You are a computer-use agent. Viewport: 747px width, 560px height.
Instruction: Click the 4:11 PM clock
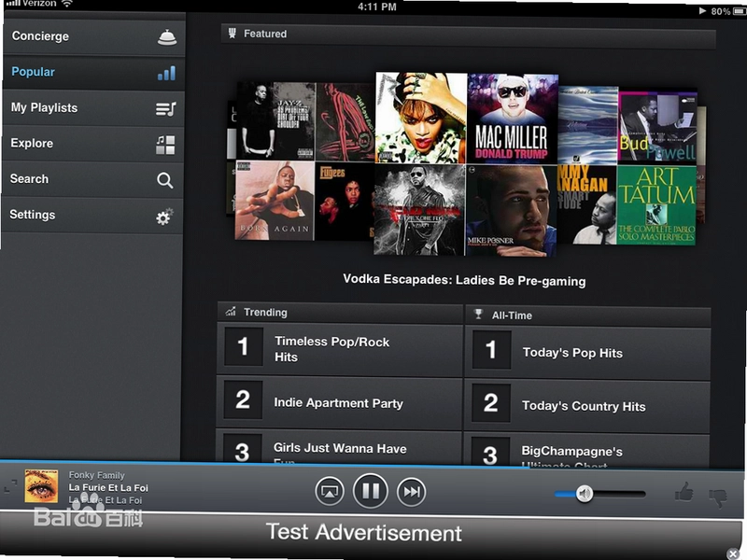pos(377,7)
